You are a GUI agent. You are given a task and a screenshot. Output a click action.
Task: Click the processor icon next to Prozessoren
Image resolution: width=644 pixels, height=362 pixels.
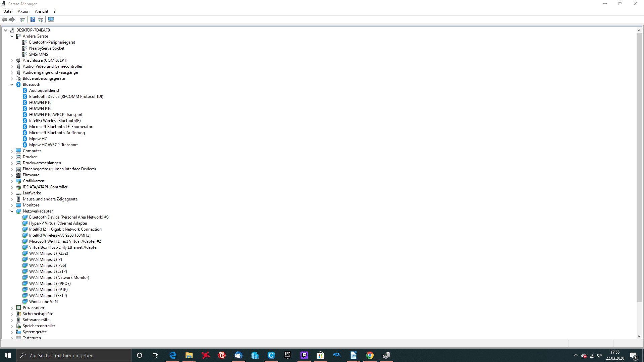coord(18,308)
